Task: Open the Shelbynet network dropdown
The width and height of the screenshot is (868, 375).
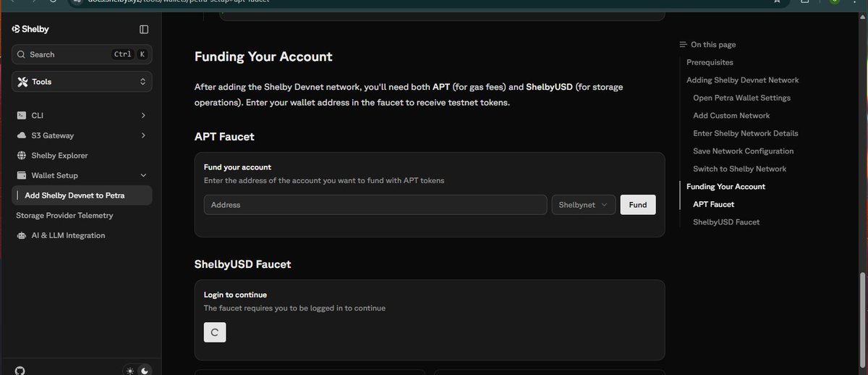Action: point(584,205)
